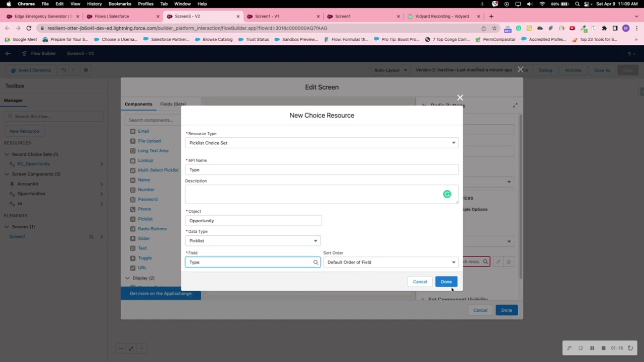Open the Data Type Picklist dropdown
644x362 pixels.
tap(253, 241)
